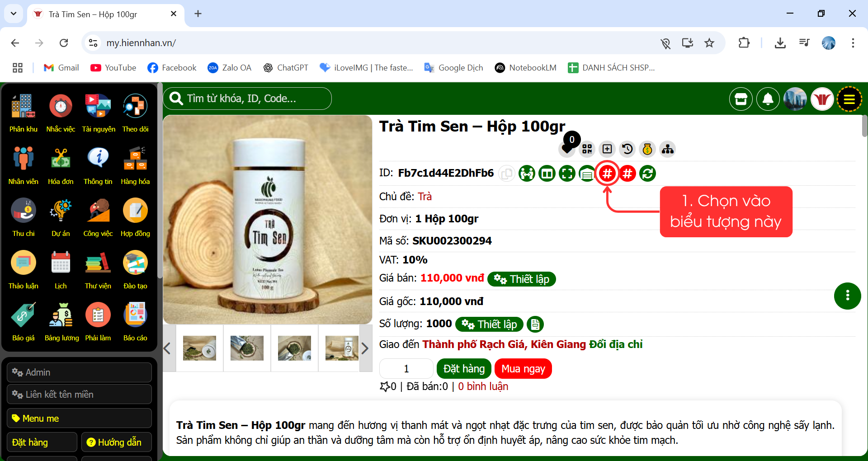Open the green three-dot floating menu
This screenshot has width=868, height=461.
[x=848, y=296]
